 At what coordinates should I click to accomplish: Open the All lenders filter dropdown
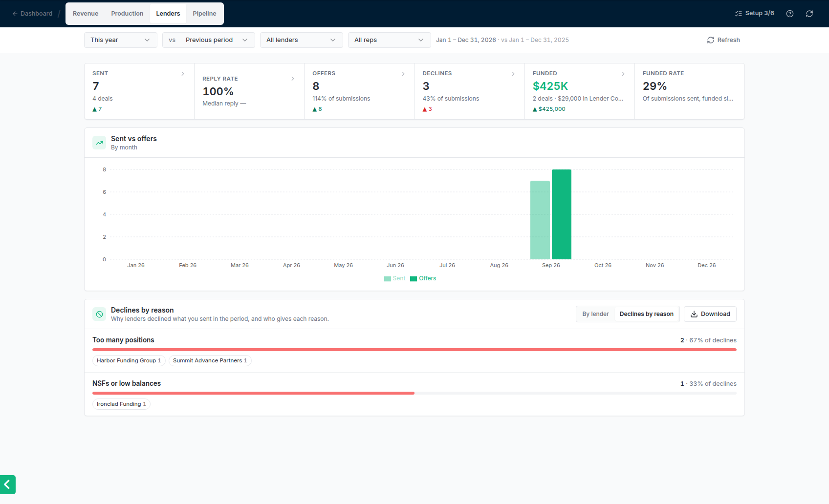(302, 40)
